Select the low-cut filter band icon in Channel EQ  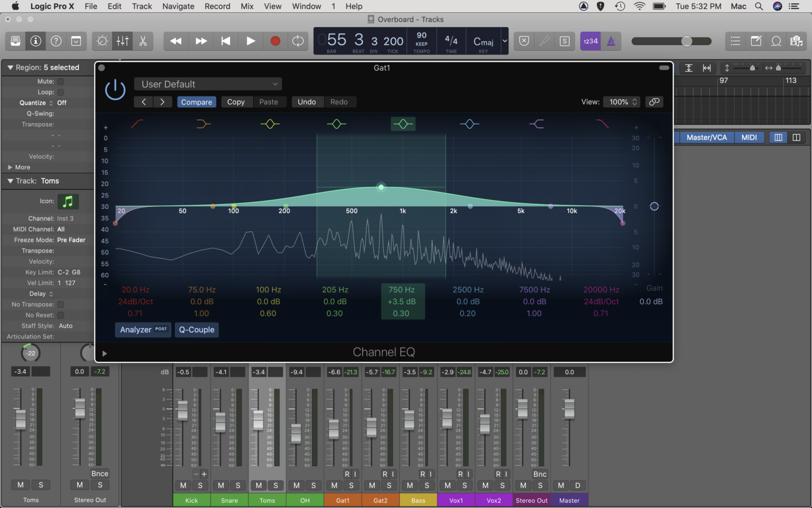coord(137,124)
